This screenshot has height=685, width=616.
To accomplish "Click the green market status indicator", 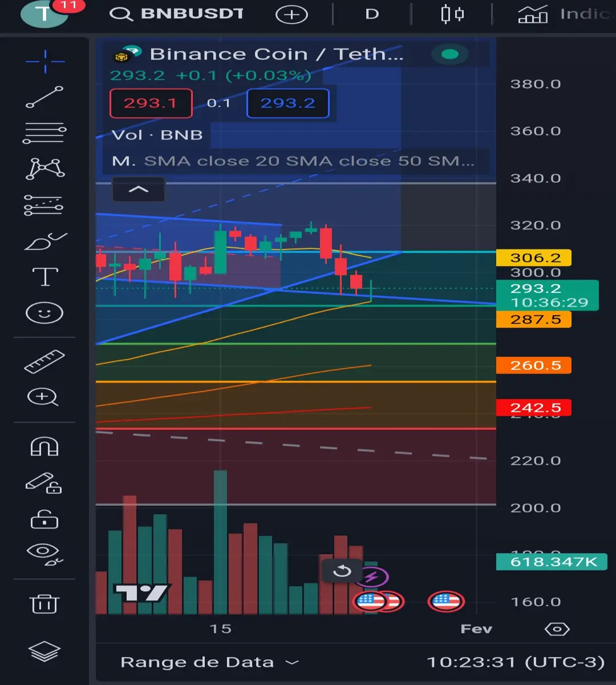I will pyautogui.click(x=450, y=55).
